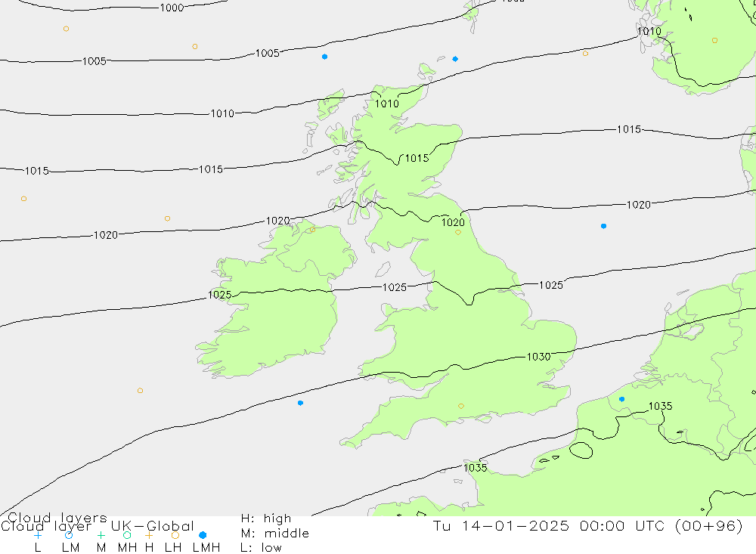The image size is (756, 554).
Task: Click the 1010 label over northern Scotland
Action: click(386, 104)
